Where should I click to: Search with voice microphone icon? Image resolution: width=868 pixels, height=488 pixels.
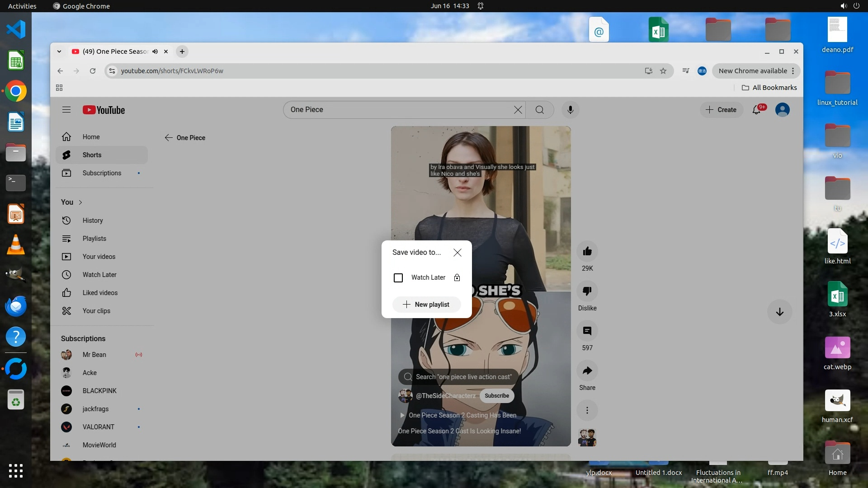pos(570,110)
